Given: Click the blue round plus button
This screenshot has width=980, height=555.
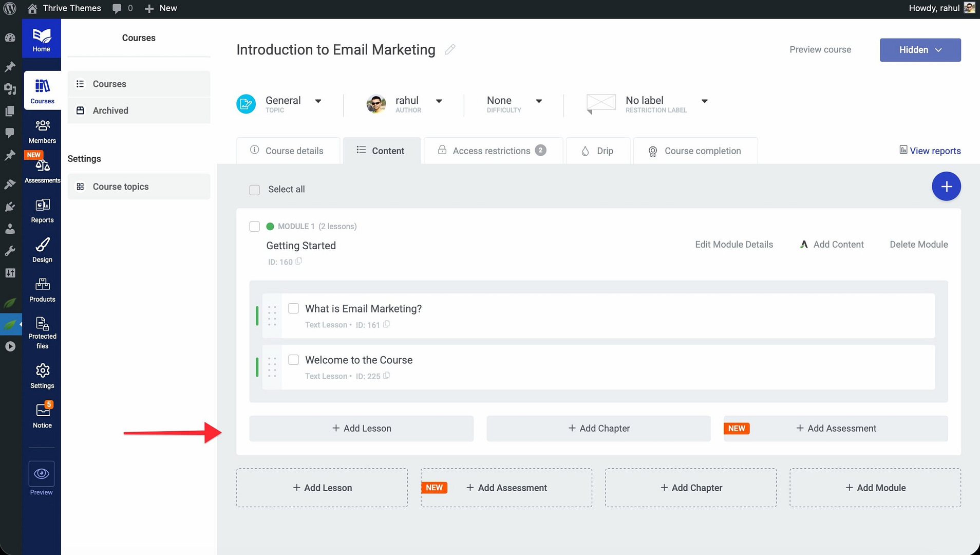Looking at the screenshot, I should tap(946, 186).
